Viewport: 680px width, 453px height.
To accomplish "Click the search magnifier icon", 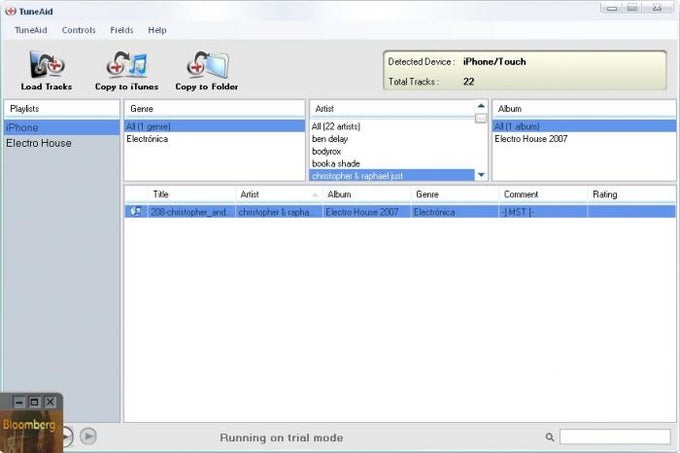I will [x=549, y=437].
